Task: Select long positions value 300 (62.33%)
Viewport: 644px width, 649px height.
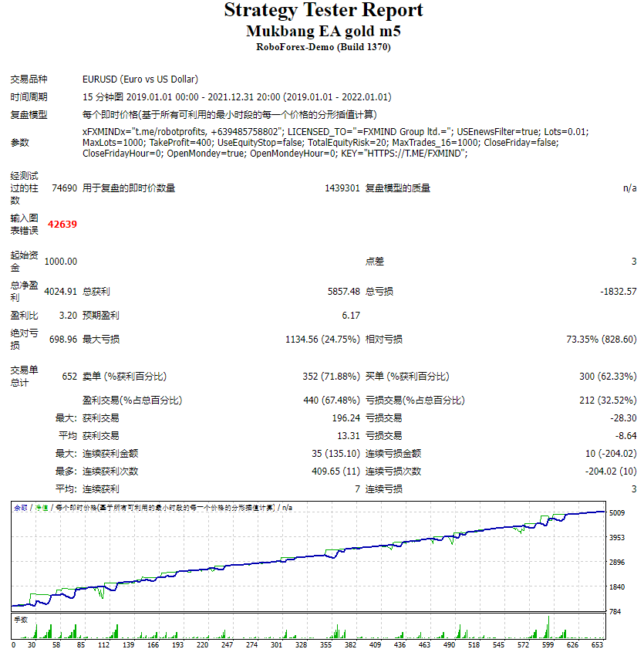Action: pyautogui.click(x=608, y=377)
